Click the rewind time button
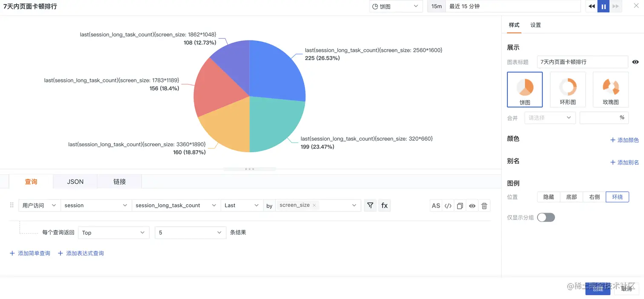The width and height of the screenshot is (644, 299). [x=592, y=6]
